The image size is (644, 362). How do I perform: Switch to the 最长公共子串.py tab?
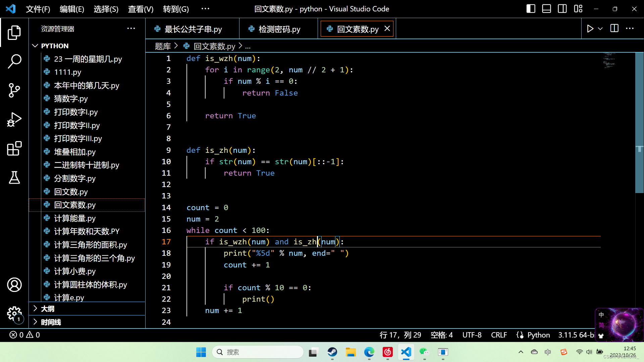point(193,29)
